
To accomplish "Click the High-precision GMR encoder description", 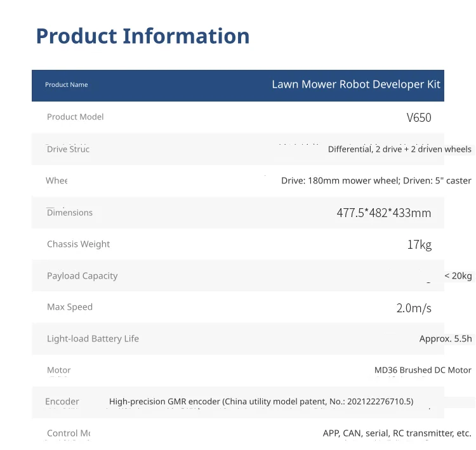I will click(x=261, y=402).
